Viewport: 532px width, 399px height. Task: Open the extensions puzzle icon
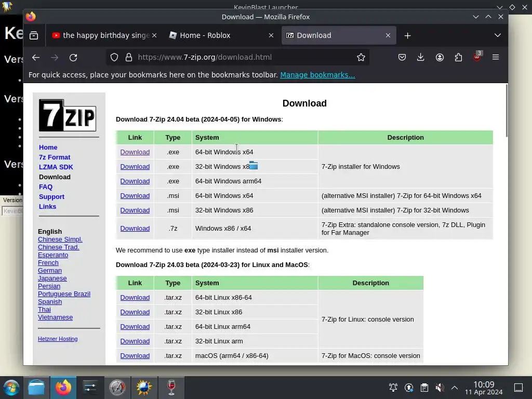(x=458, y=57)
